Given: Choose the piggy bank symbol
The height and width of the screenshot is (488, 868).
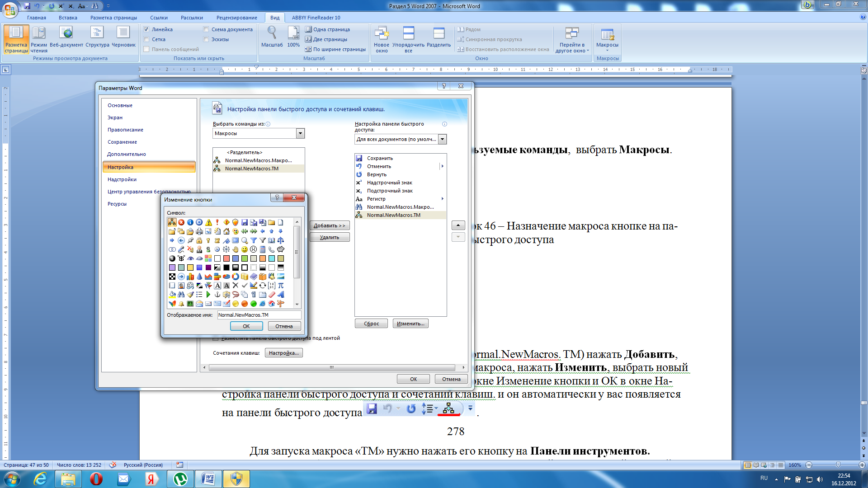Looking at the screenshot, I should [281, 249].
